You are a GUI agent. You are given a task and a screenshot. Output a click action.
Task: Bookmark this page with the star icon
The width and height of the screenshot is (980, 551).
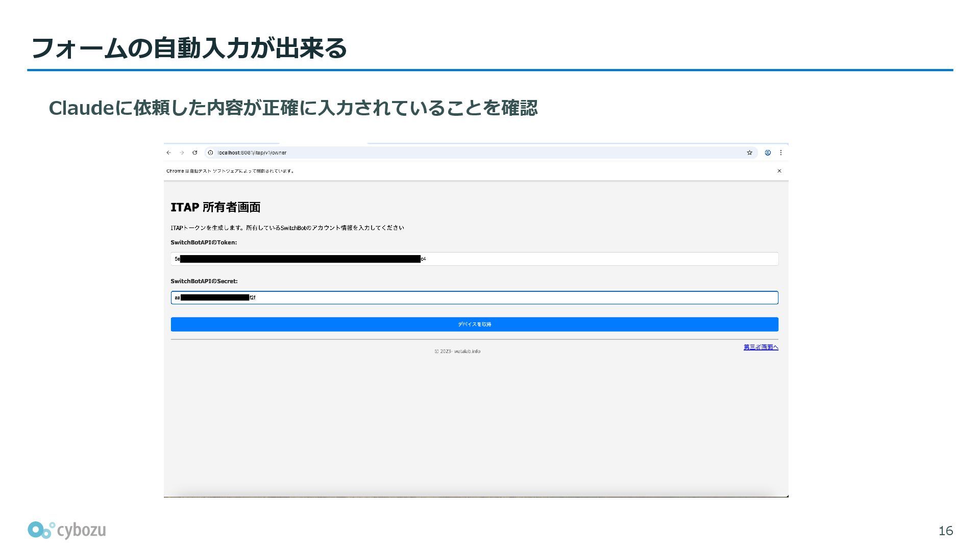pyautogui.click(x=749, y=153)
